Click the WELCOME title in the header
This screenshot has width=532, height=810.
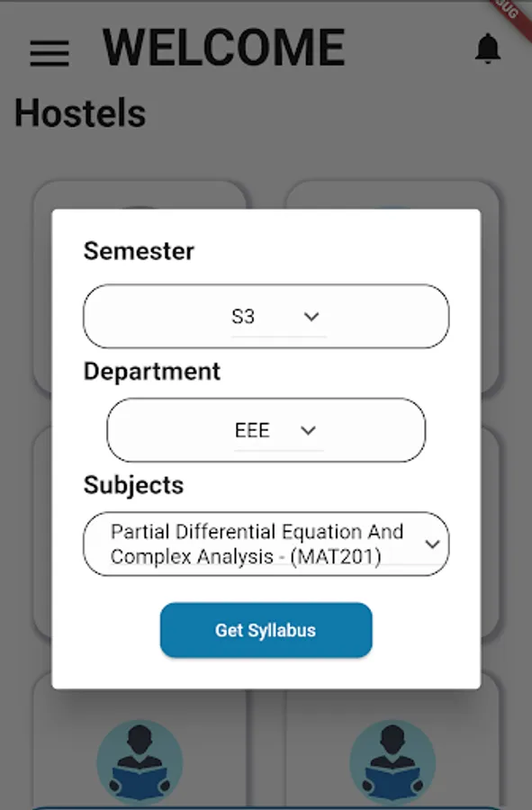pos(223,47)
